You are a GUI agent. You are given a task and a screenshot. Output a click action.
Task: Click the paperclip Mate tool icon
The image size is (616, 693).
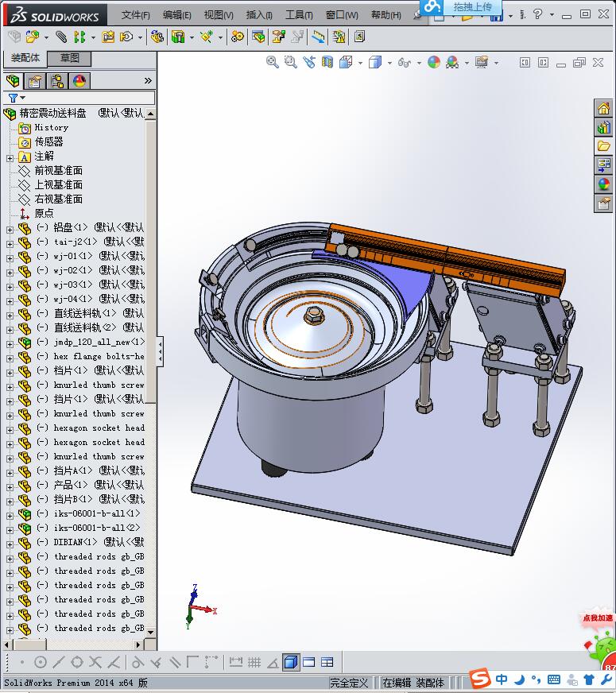[x=61, y=37]
